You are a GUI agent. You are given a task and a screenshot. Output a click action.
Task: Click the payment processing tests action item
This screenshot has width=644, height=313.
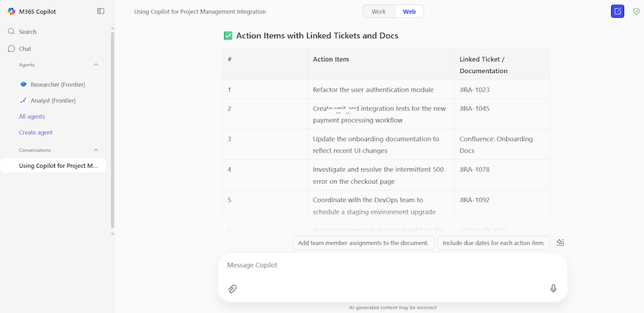click(380, 114)
